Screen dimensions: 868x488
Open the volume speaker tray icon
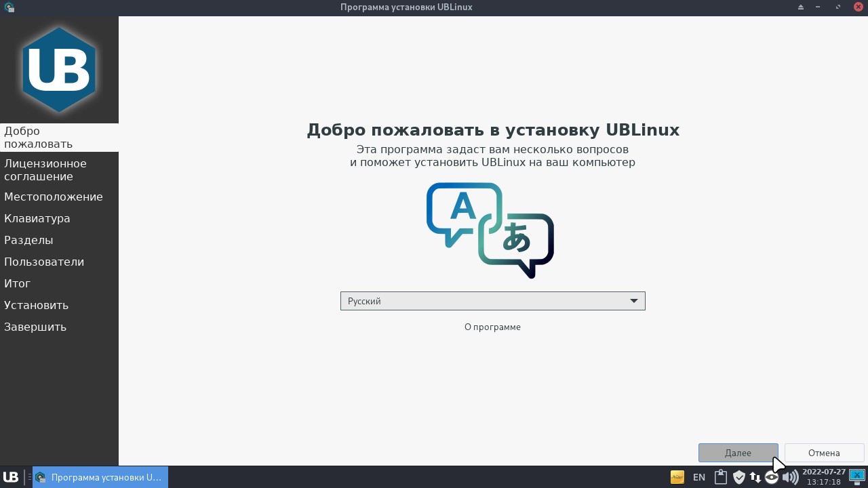(x=790, y=477)
